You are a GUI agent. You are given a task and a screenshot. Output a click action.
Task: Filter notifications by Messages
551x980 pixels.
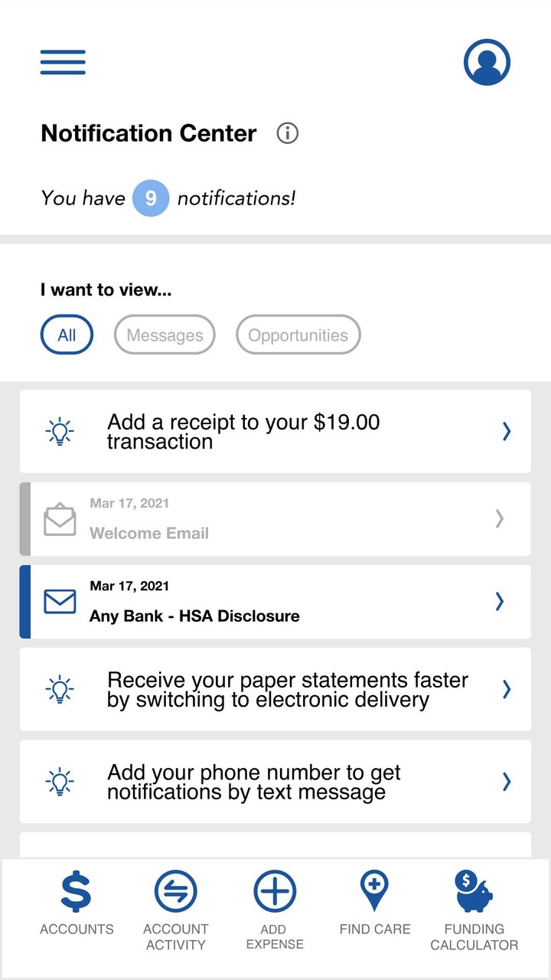tap(164, 335)
